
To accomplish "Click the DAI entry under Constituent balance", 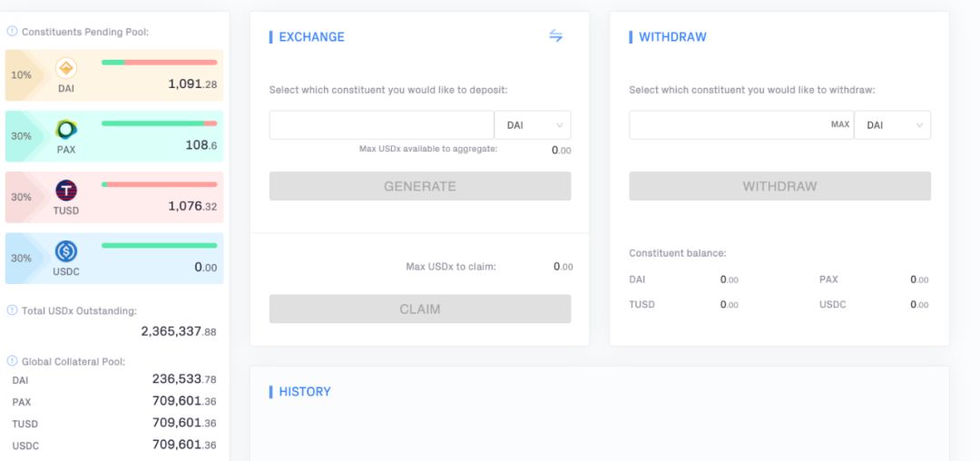I will [x=684, y=280].
